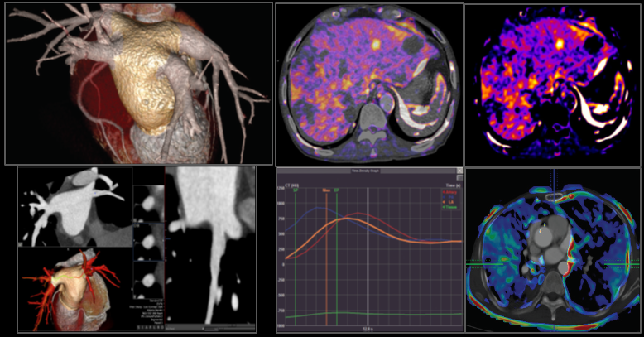The image size is (644, 337).
Task: Select the green EP marker line
Action: coord(337,248)
